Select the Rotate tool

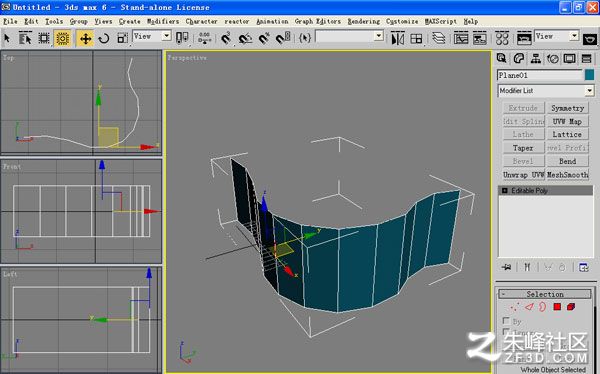[x=104, y=38]
